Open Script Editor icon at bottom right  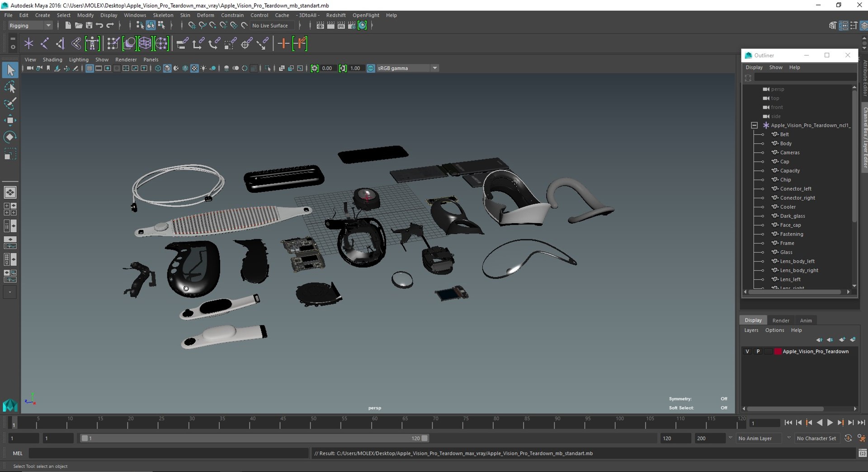(862, 453)
